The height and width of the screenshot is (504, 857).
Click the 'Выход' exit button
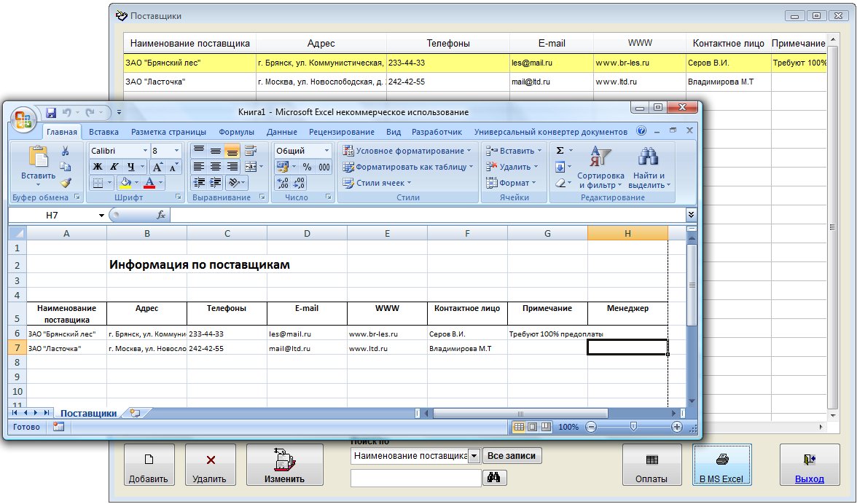809,466
